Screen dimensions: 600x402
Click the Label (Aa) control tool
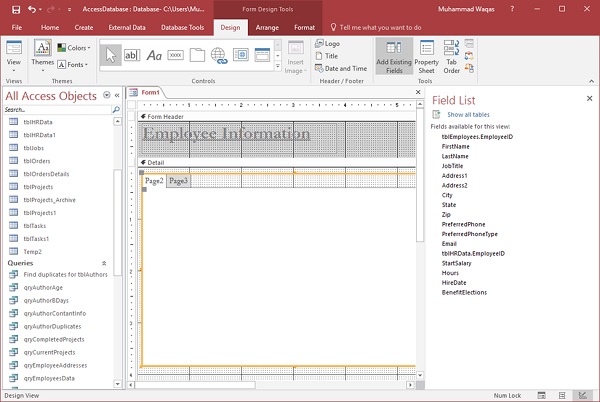pos(154,55)
